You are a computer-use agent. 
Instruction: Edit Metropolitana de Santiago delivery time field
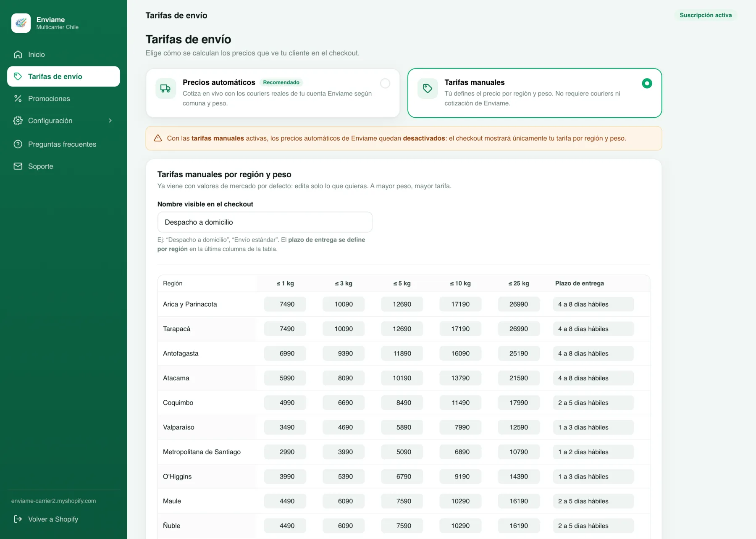pos(593,452)
